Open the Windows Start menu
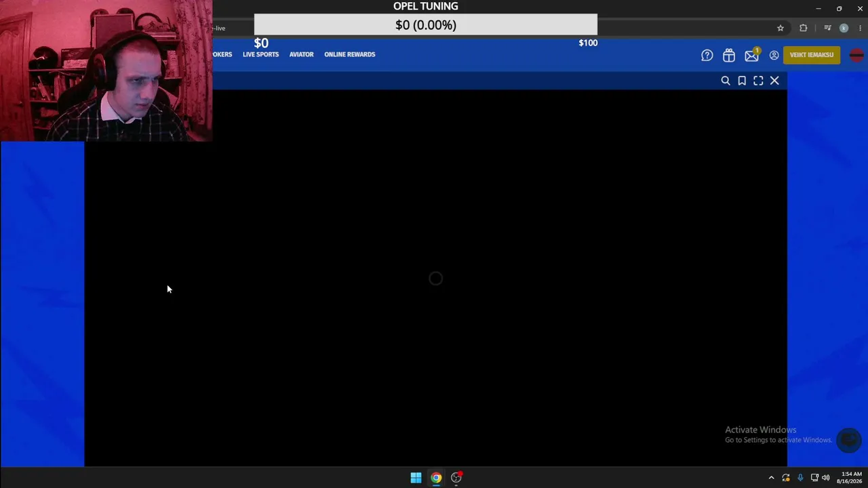Image resolution: width=868 pixels, height=488 pixels. [x=416, y=478]
